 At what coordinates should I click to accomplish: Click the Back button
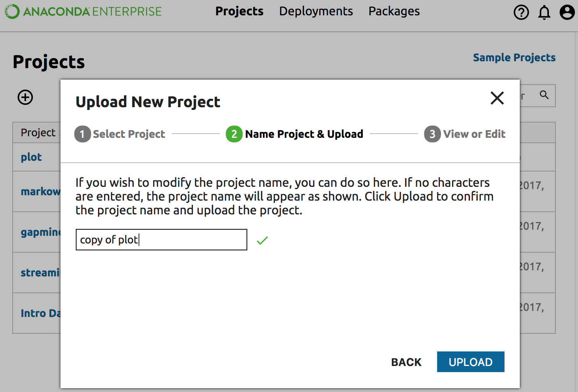406,362
